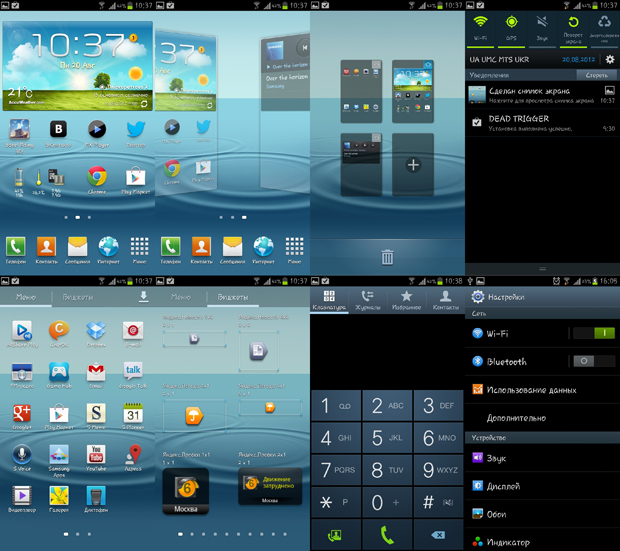Open Обои wallpaper settings entry

pos(542,514)
